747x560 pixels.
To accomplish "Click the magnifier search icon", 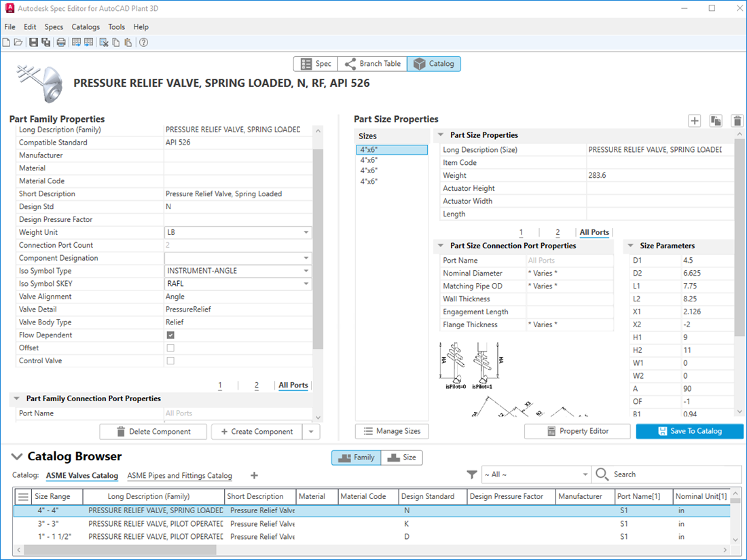I will 602,474.
